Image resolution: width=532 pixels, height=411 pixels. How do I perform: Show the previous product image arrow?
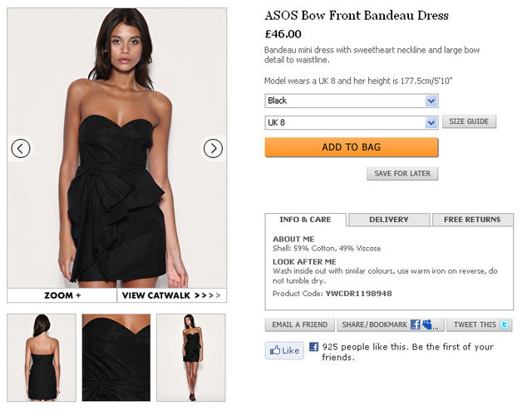tap(21, 148)
